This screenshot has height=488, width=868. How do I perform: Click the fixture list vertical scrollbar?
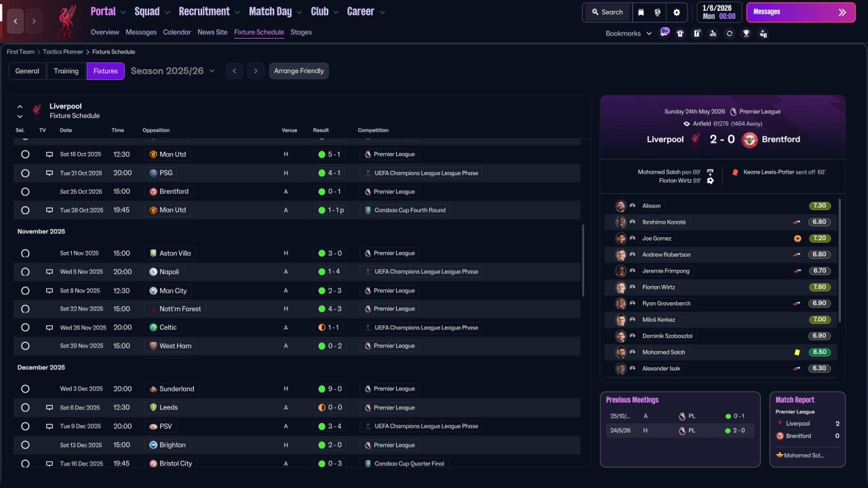point(583,260)
